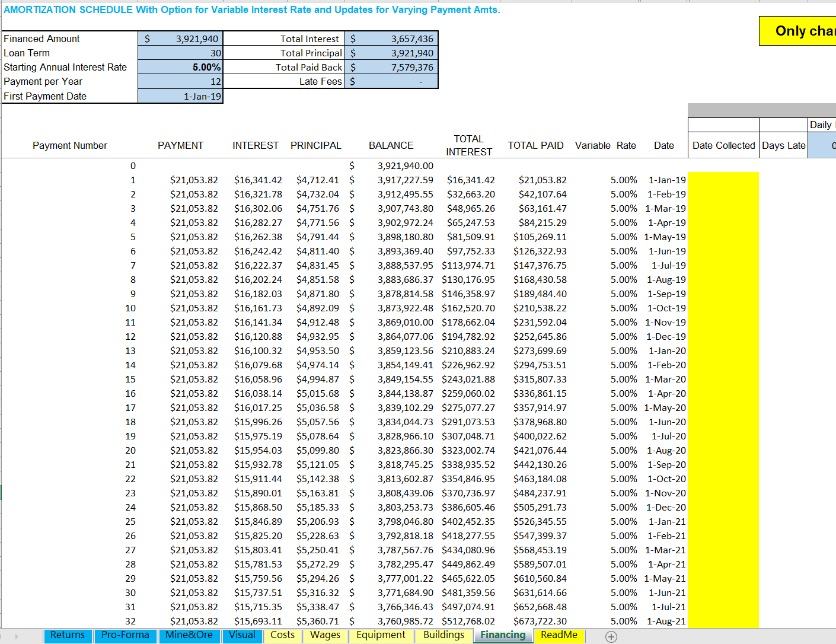This screenshot has width=836, height=644.
Task: Select yellow Date Collected cell for 1-Jan-19
Action: click(723, 180)
